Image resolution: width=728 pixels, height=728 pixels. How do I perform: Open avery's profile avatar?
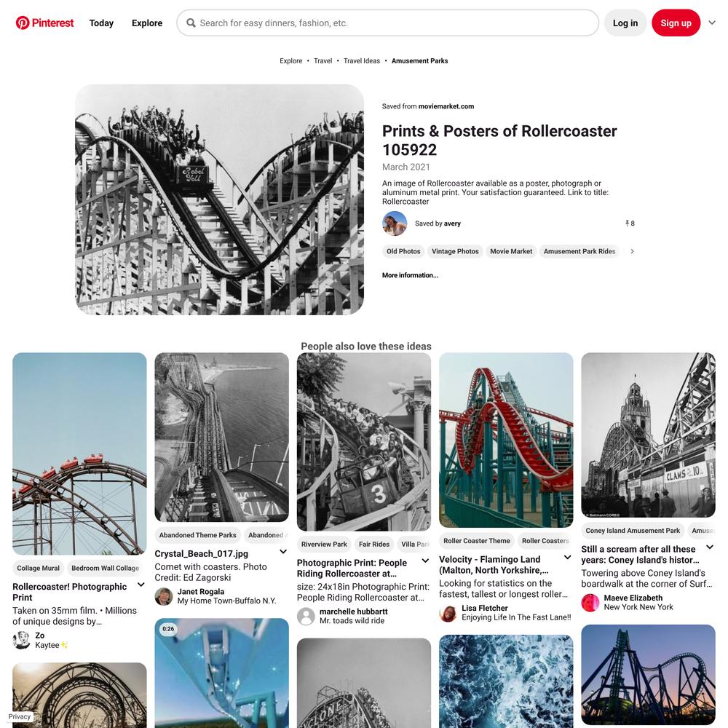[395, 223]
